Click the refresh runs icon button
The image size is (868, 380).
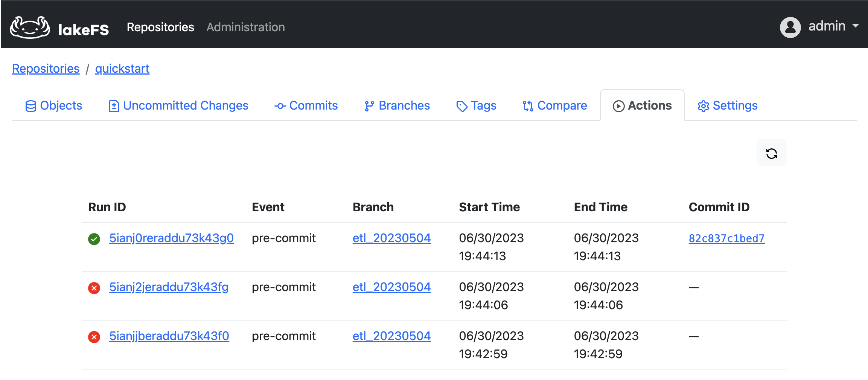click(771, 153)
